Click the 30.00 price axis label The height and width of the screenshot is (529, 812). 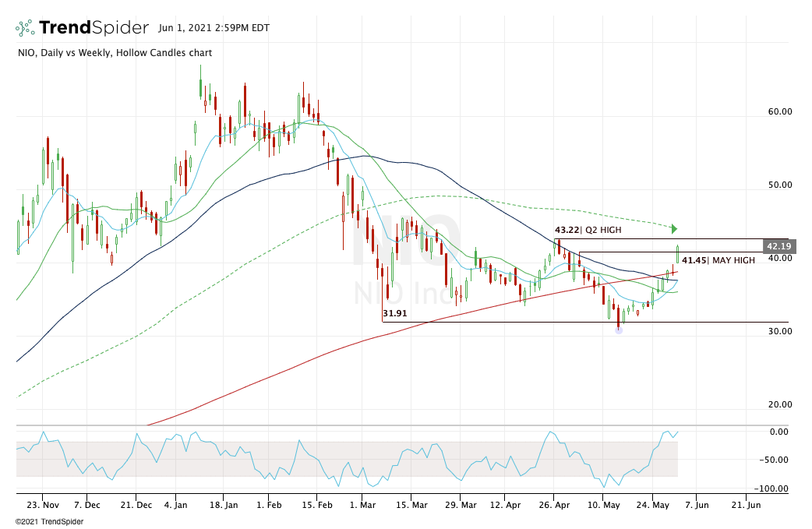[780, 331]
